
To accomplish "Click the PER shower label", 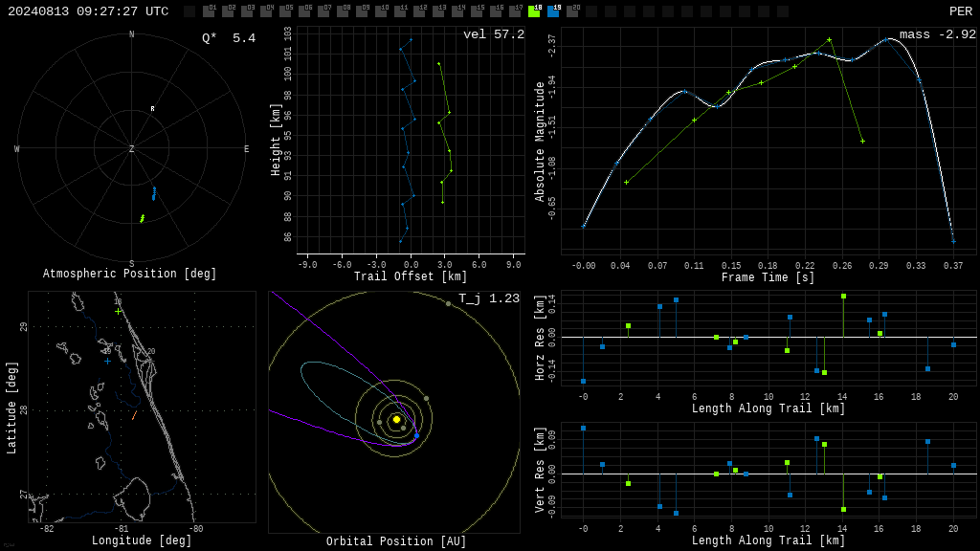I will click(x=961, y=11).
